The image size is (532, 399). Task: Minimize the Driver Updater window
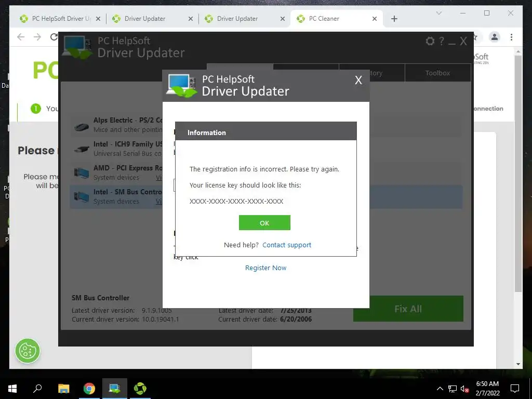coord(451,44)
